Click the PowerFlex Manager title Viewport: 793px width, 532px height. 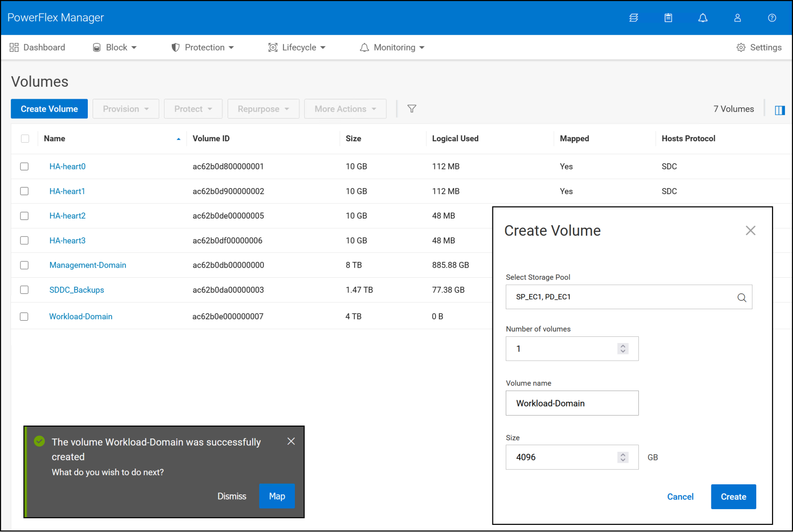(x=55, y=18)
